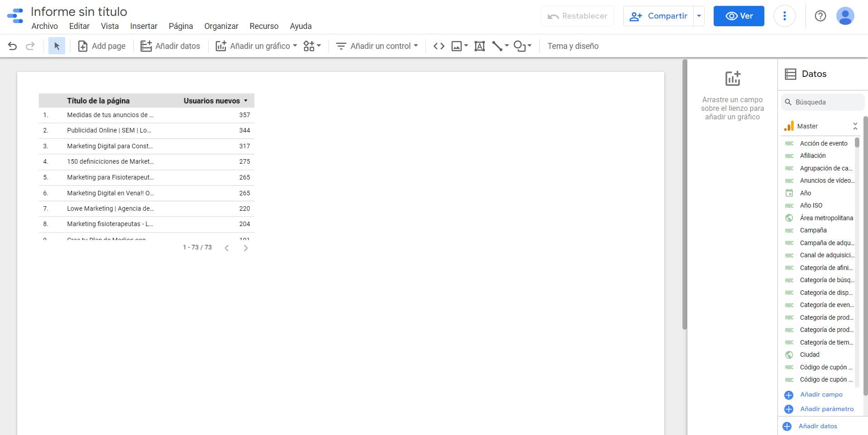
Task: Open sort options for Usuarios nuevos column
Action: click(246, 100)
